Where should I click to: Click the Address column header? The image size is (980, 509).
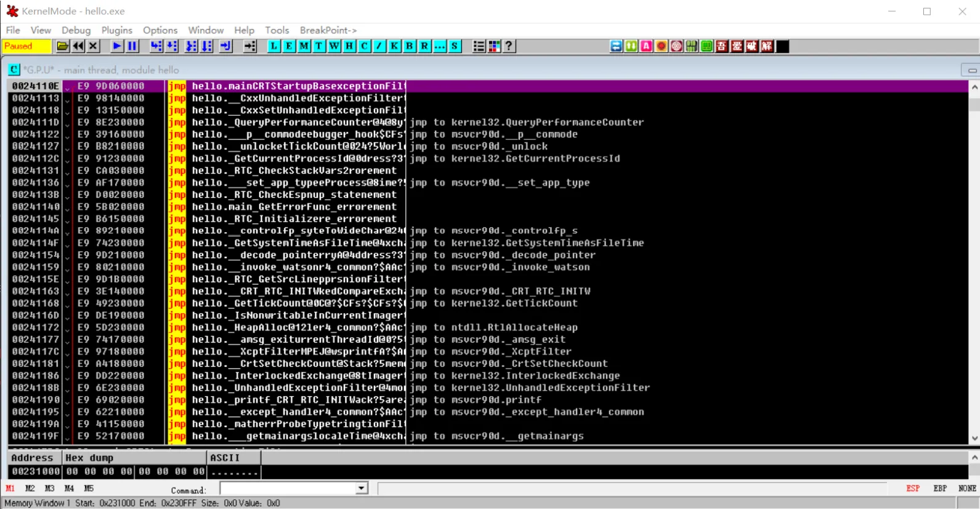tap(33, 458)
